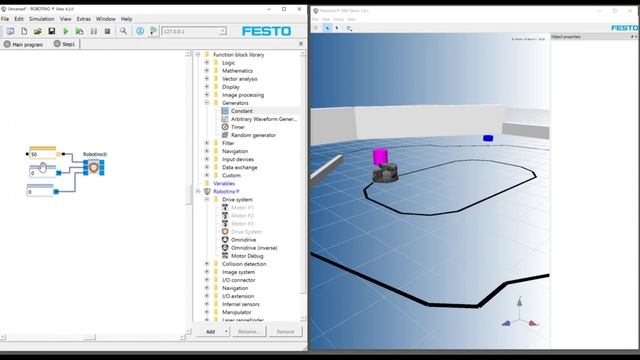640x360 pixels.
Task: Close the Step1 tab with the X button
Action: click(301, 44)
